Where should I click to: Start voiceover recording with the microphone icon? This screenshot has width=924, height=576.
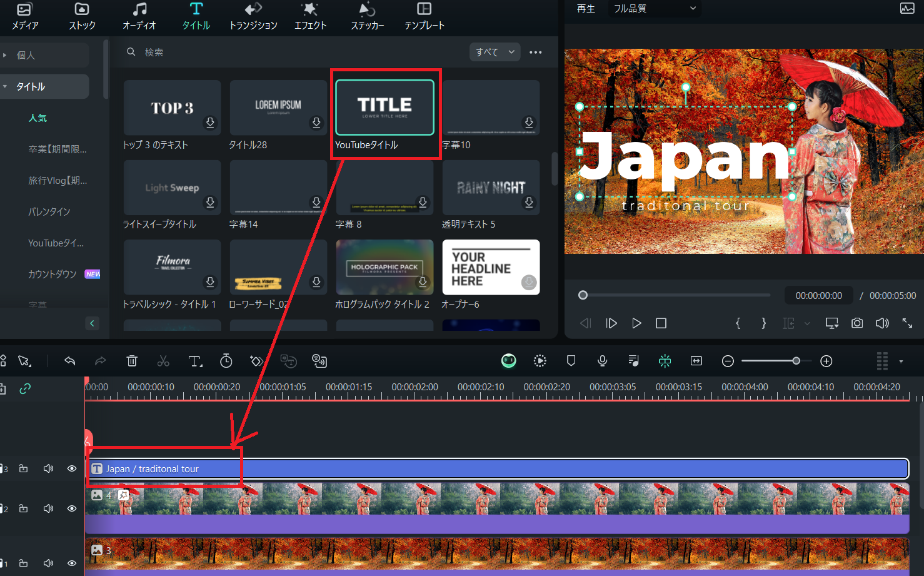pyautogui.click(x=602, y=361)
